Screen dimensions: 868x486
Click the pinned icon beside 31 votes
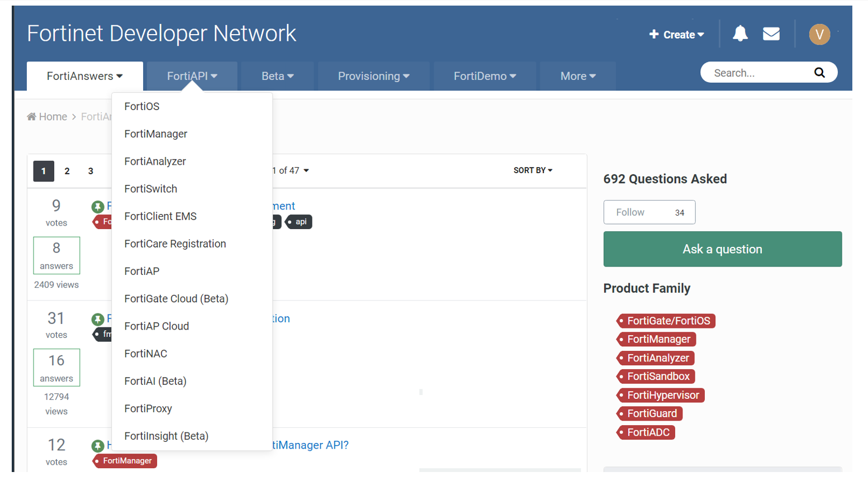[98, 320]
